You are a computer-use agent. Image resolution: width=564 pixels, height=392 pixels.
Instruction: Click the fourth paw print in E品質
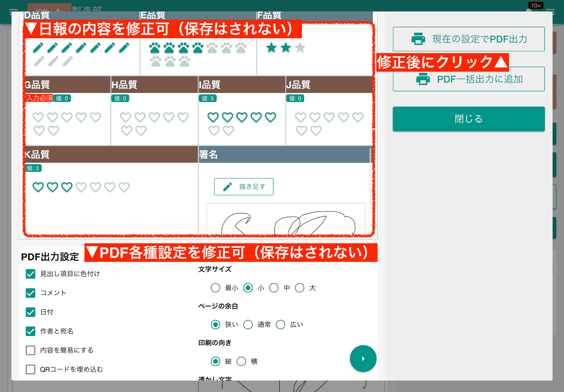[x=198, y=47]
